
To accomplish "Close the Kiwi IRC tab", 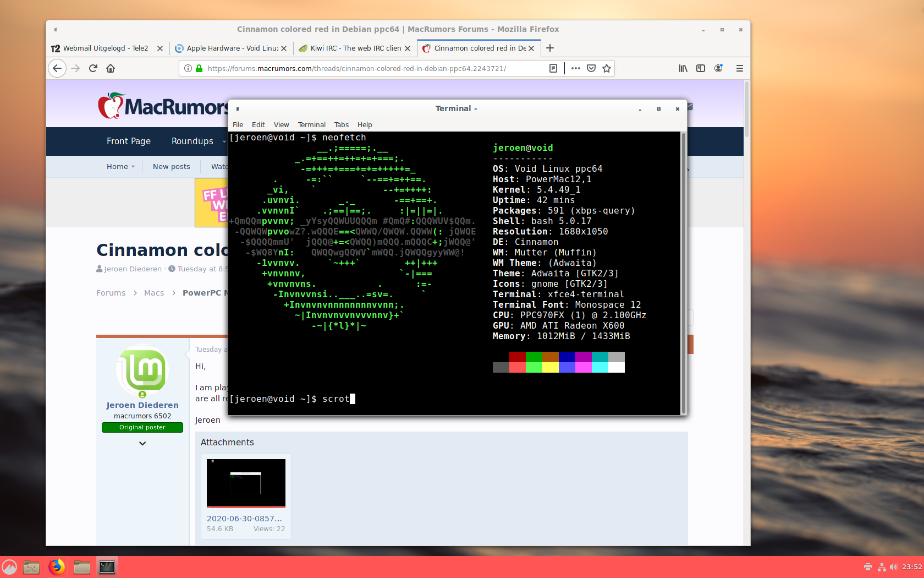I will [x=408, y=48].
